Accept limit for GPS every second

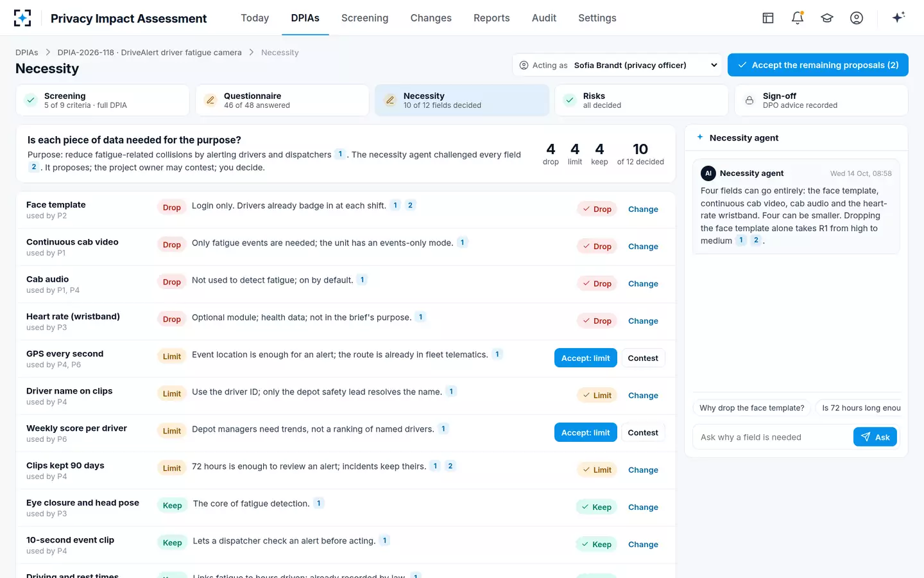click(586, 358)
